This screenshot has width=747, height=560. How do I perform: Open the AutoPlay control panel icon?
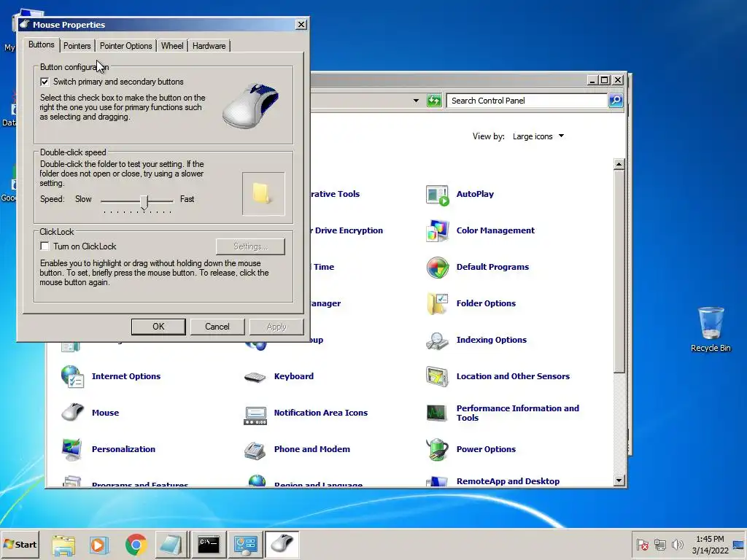click(438, 194)
